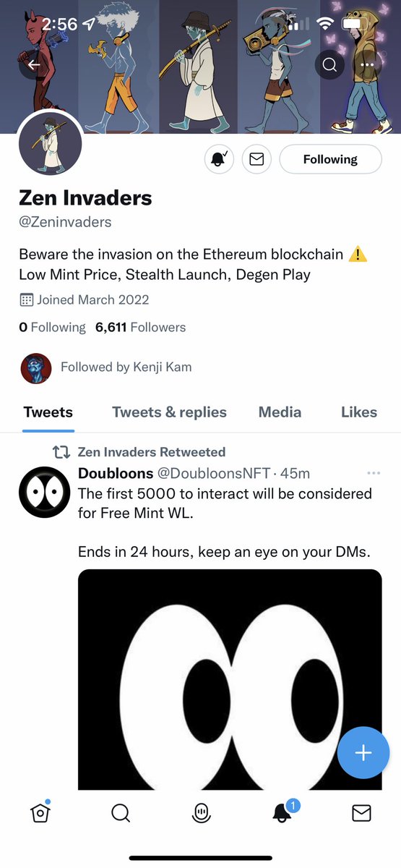The height and width of the screenshot is (868, 401).
Task: Go to Home feed icon
Action: click(41, 812)
